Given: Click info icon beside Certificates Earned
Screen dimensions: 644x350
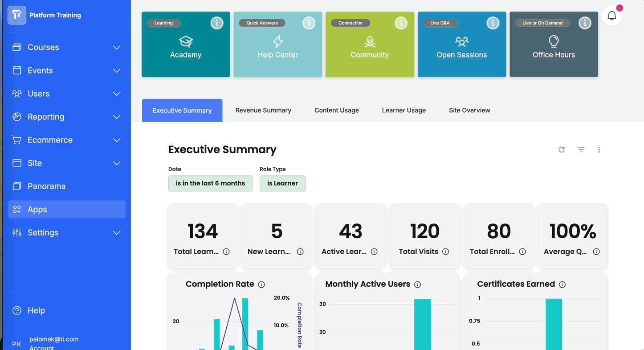Looking at the screenshot, I should coord(562,285).
